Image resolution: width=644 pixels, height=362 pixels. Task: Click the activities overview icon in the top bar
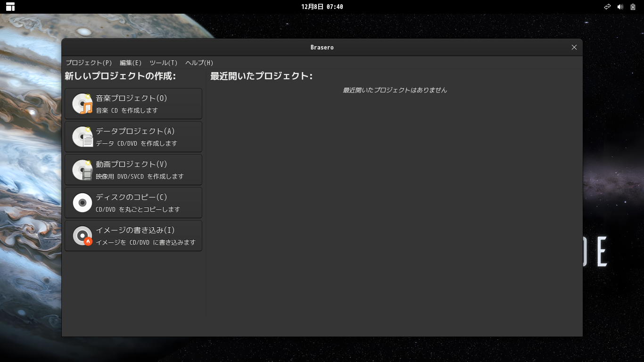[10, 7]
